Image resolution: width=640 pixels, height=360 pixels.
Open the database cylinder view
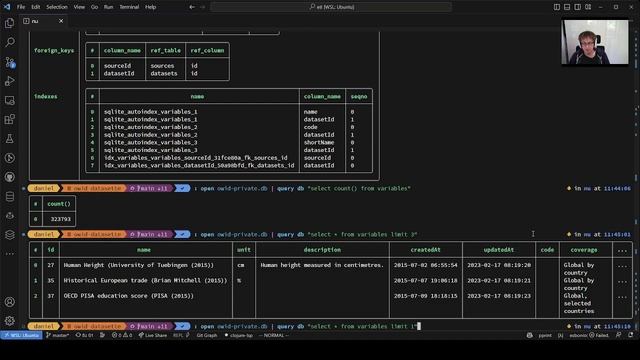[x=10, y=197]
